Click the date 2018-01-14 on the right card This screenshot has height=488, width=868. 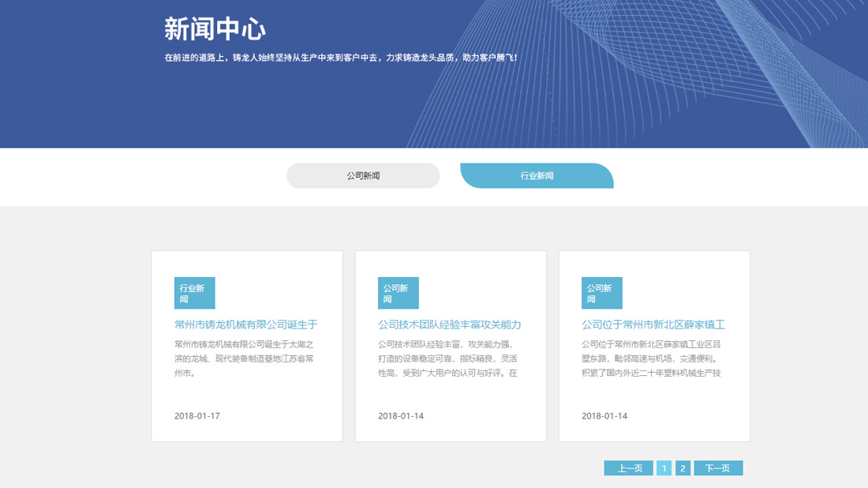coord(601,415)
